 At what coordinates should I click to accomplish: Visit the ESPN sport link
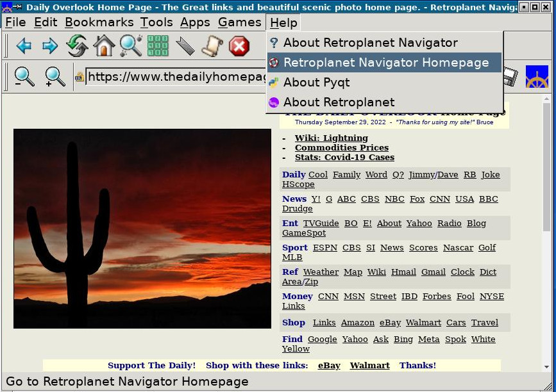point(324,248)
